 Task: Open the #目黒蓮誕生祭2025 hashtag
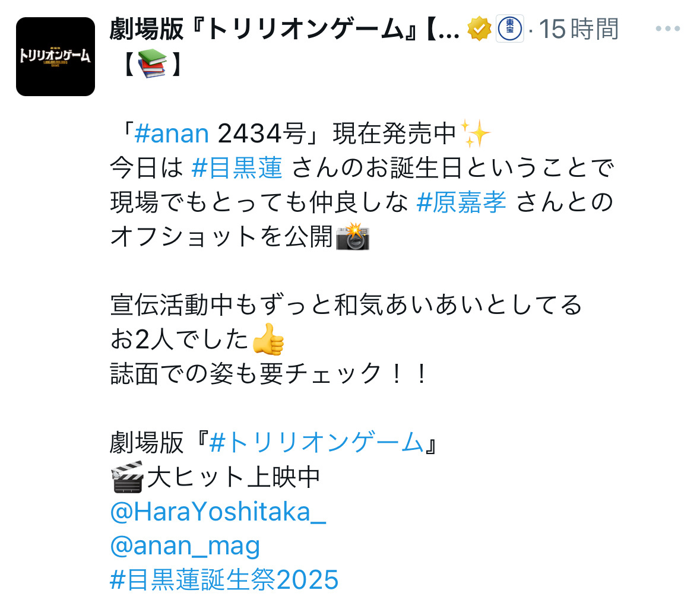tap(224, 580)
